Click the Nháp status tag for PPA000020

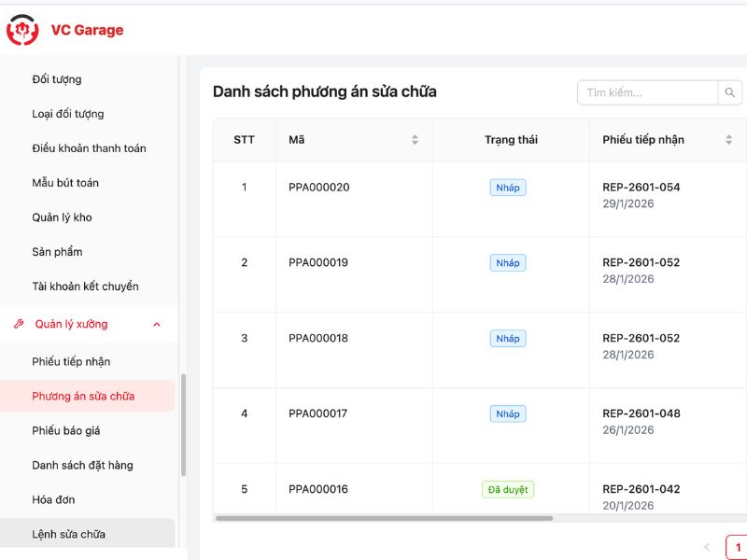[508, 188]
